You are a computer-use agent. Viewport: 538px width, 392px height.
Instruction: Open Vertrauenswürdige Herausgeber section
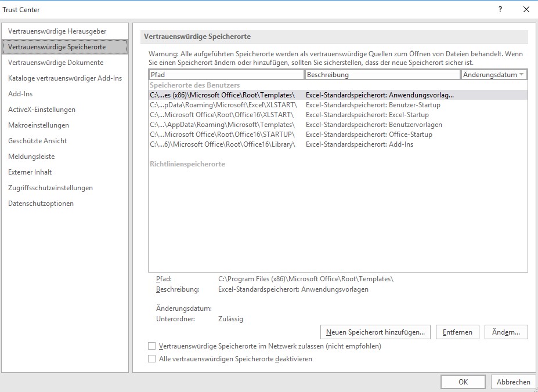point(57,31)
